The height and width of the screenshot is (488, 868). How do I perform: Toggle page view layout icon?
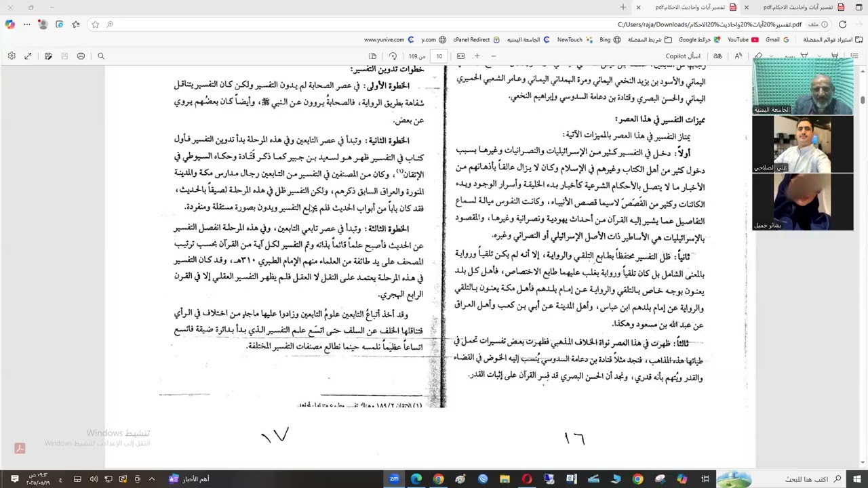372,56
